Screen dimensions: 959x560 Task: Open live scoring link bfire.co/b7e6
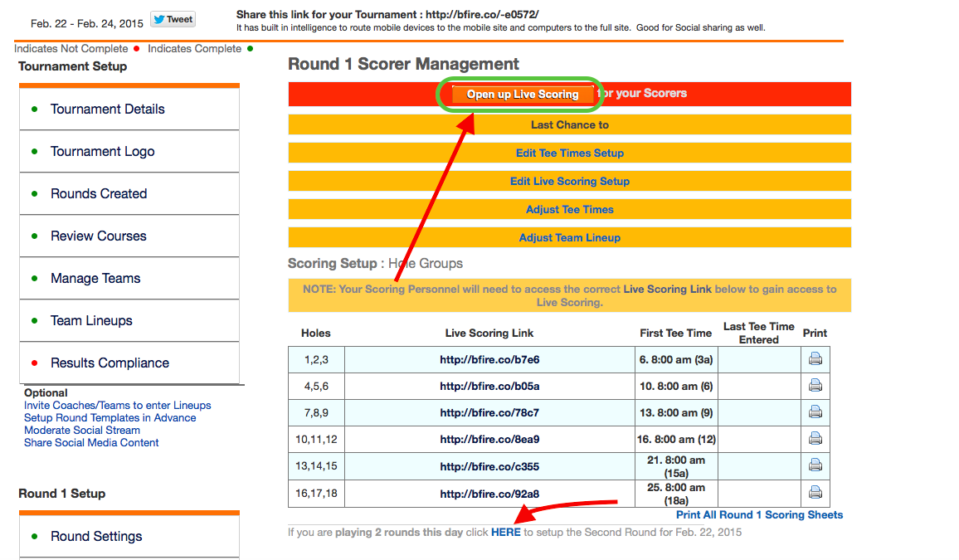[x=489, y=360]
